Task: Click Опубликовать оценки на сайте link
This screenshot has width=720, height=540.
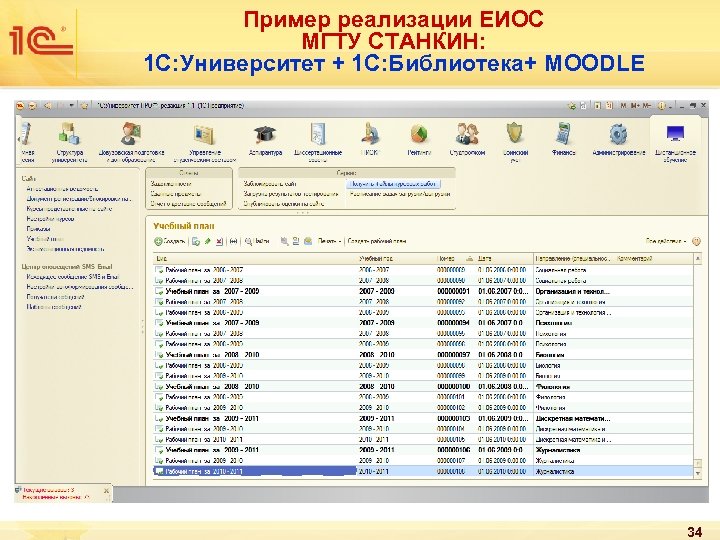Action: [284, 204]
